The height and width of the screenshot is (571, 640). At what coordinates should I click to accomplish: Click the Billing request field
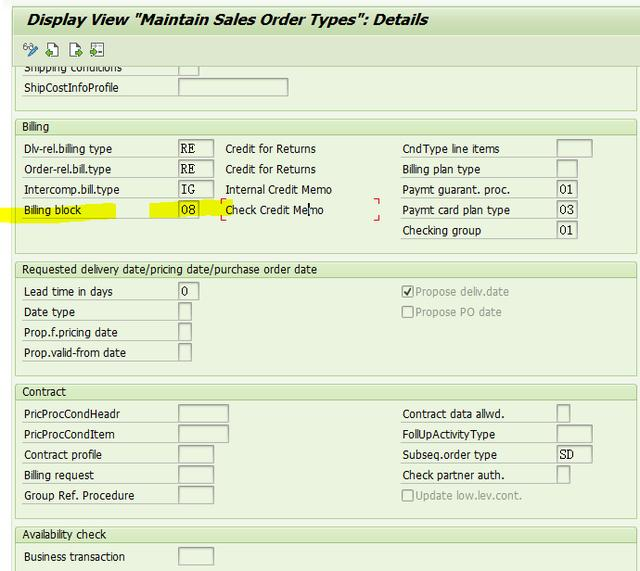click(x=196, y=475)
